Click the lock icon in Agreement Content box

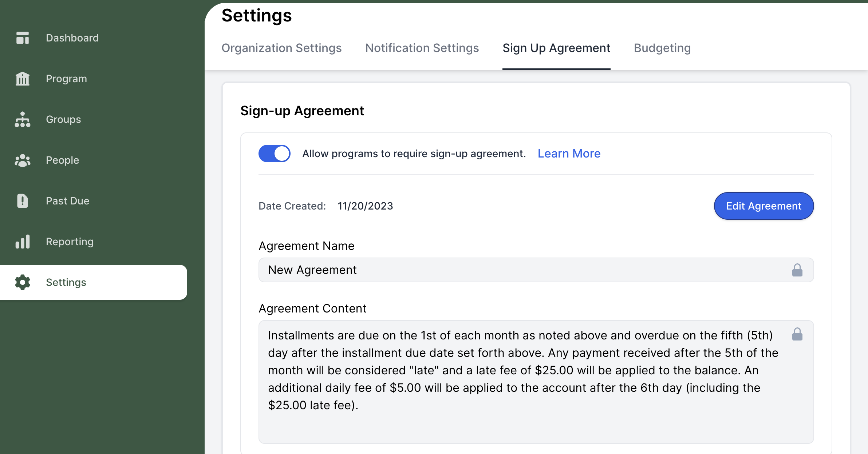797,334
